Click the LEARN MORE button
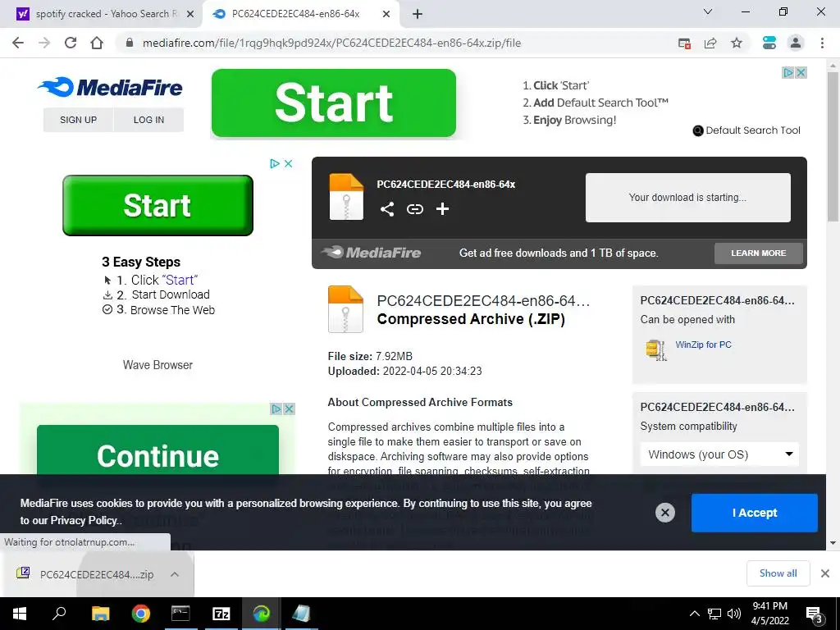Viewport: 840px width, 630px height. pos(759,253)
